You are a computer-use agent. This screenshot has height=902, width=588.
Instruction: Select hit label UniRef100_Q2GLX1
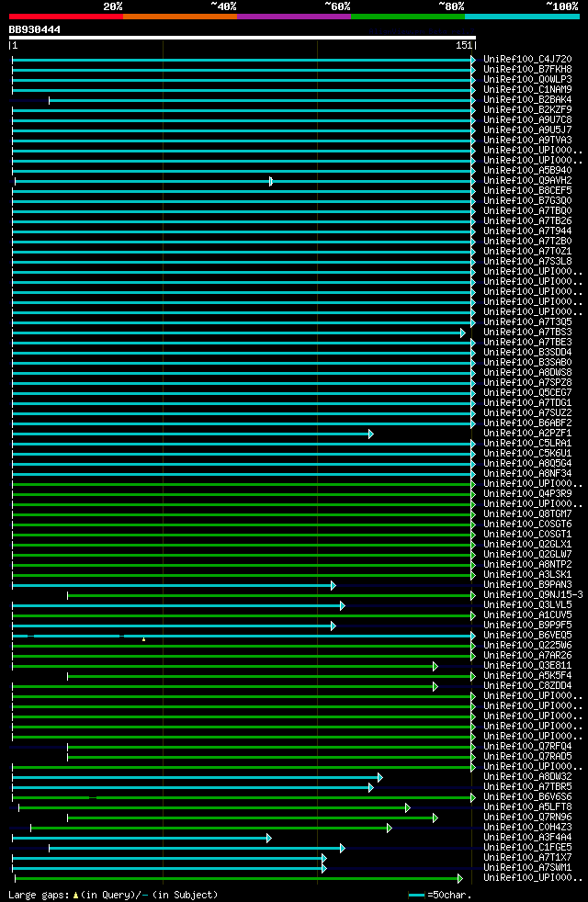[527, 544]
